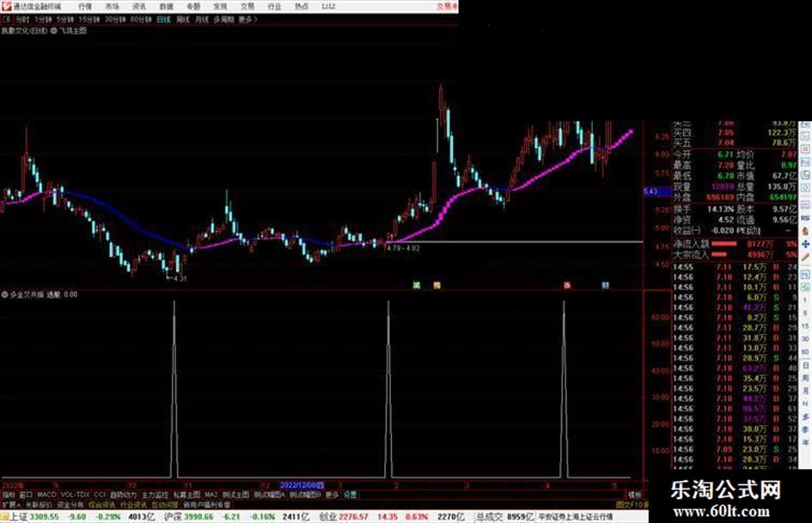Click the 月 period shortcut in right sidebar

click(805, 392)
